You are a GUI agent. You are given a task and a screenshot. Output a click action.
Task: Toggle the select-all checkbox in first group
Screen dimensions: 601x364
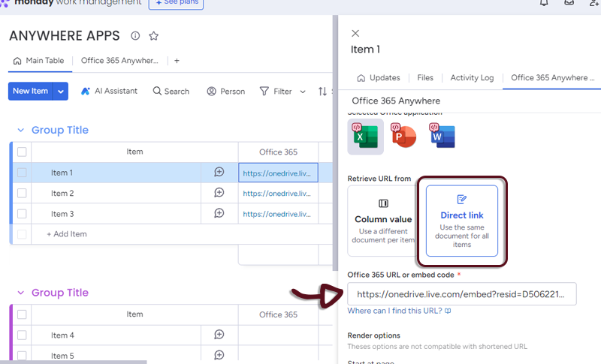pyautogui.click(x=23, y=152)
